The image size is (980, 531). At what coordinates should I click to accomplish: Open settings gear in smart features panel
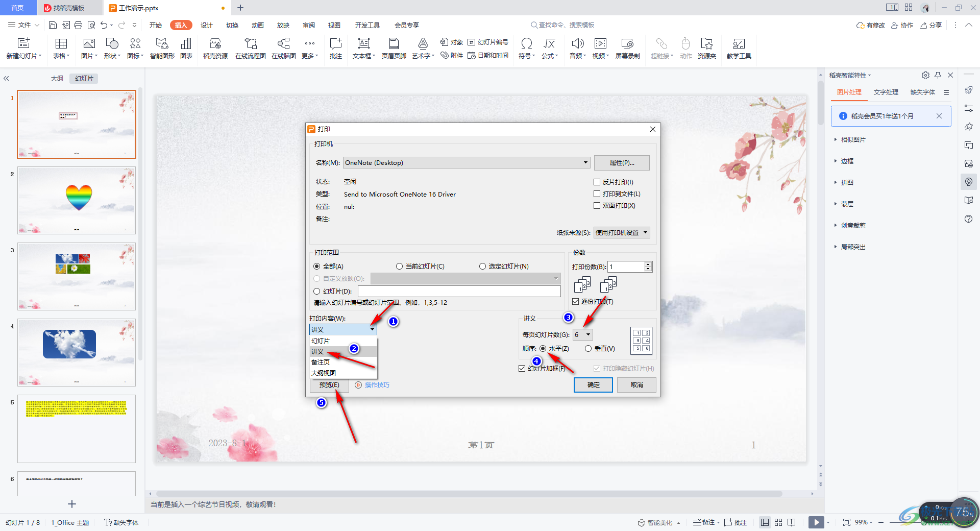pos(925,75)
